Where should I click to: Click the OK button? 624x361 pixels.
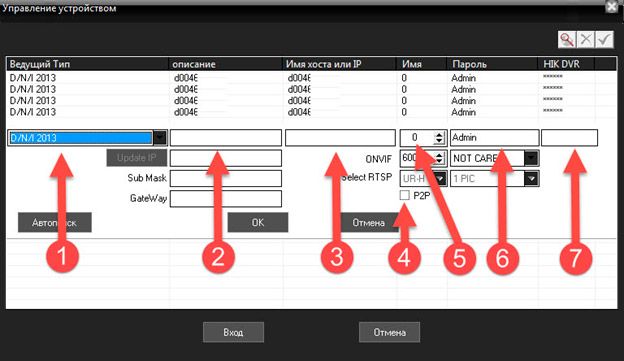coord(257,222)
